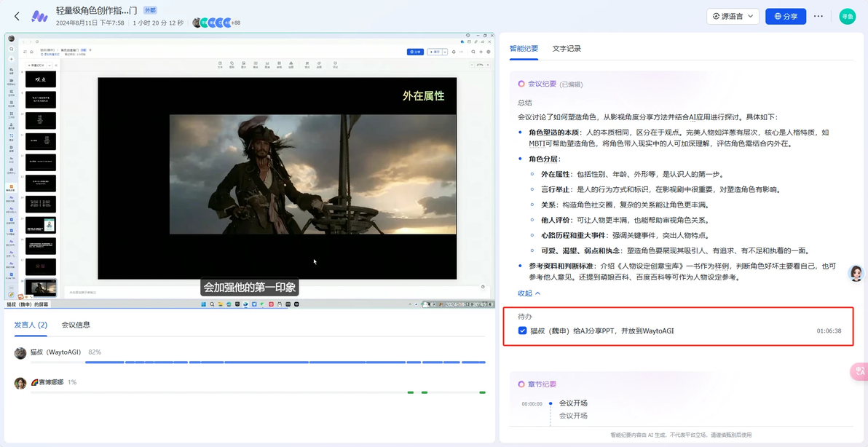Open the 源语言 language dropdown

(x=733, y=16)
